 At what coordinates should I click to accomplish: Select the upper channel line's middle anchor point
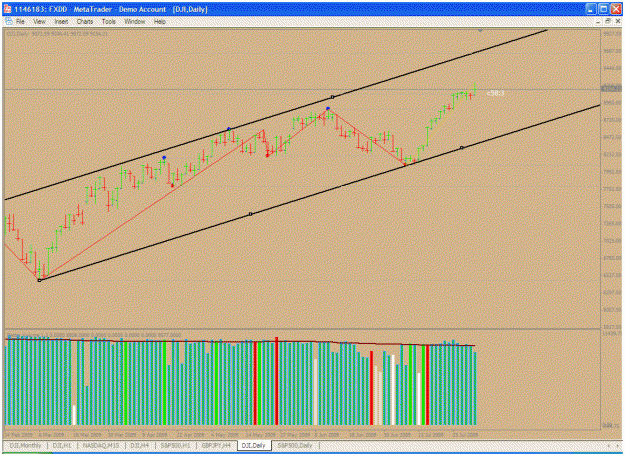(x=332, y=97)
